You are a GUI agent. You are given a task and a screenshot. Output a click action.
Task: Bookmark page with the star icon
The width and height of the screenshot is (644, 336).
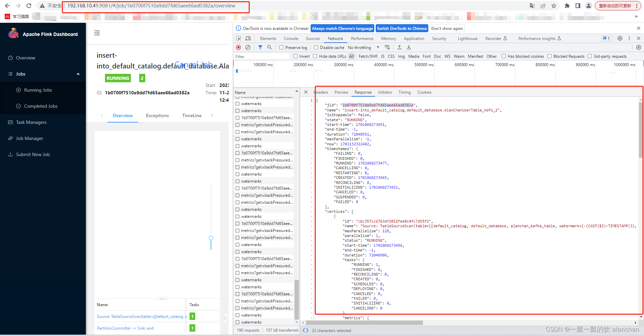tap(554, 6)
